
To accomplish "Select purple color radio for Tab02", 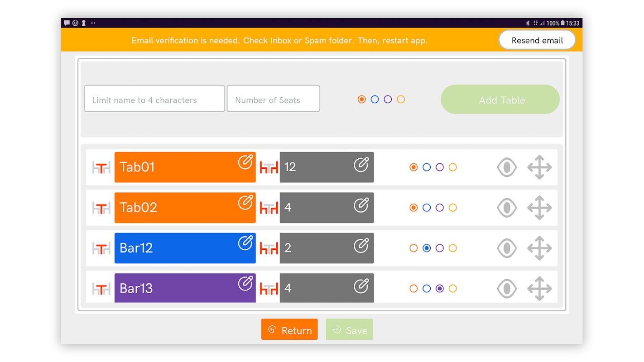I will point(440,208).
